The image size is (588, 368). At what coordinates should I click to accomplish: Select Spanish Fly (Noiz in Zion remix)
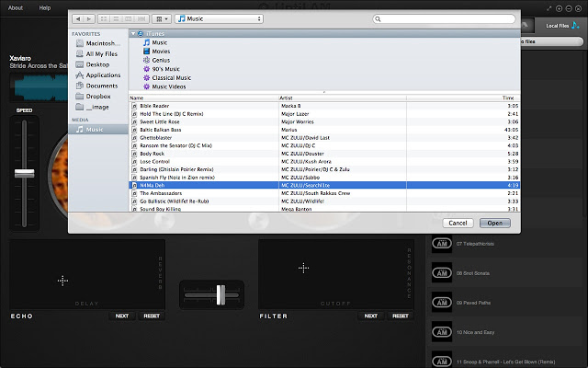[x=324, y=178]
